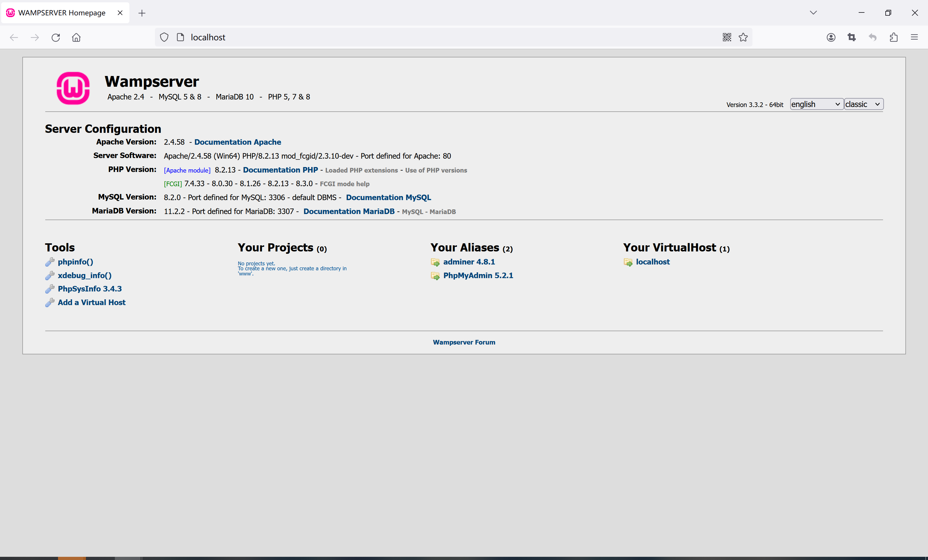Viewport: 928px width, 560px height.
Task: Click the Your Projects (0) heading
Action: pos(282,247)
